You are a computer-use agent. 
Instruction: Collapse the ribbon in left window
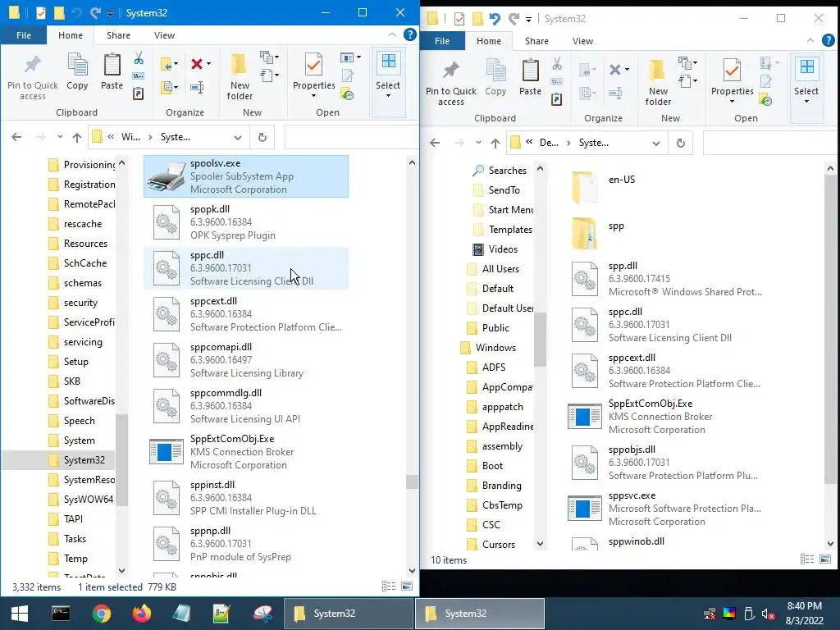tap(392, 34)
